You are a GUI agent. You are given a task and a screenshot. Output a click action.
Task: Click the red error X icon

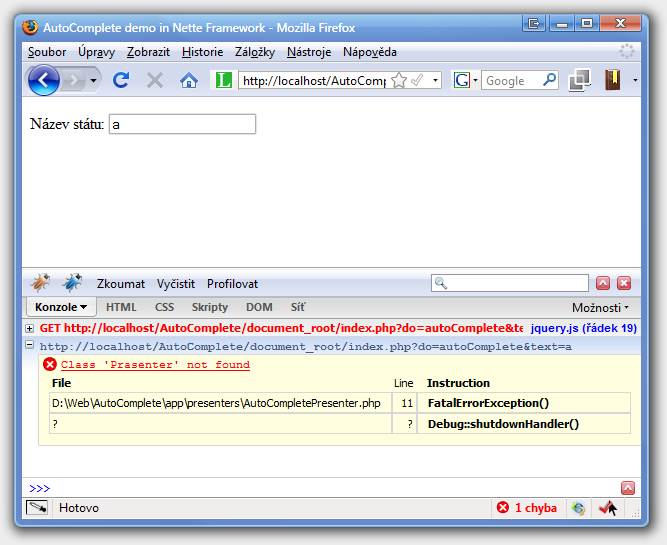pos(50,364)
